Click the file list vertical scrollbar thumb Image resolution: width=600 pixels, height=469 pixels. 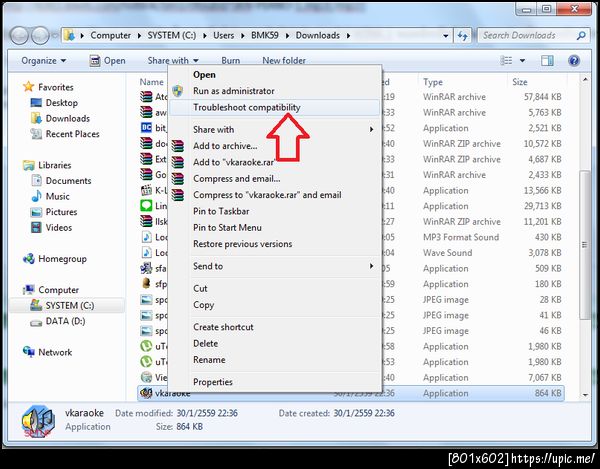(x=584, y=245)
